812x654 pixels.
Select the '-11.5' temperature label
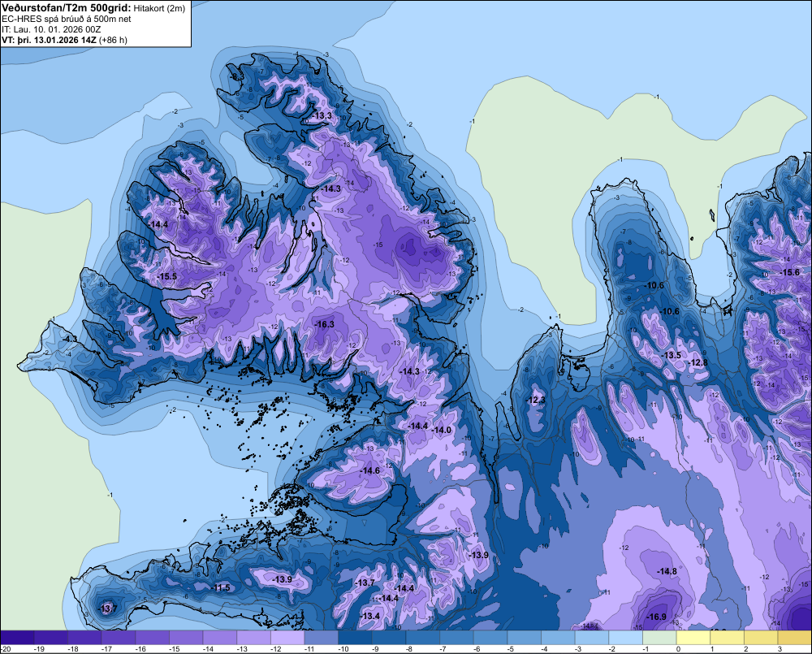click(221, 587)
